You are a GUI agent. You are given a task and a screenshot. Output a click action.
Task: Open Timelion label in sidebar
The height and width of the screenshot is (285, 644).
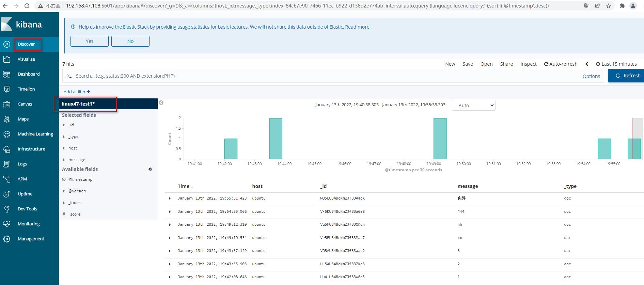coord(26,89)
